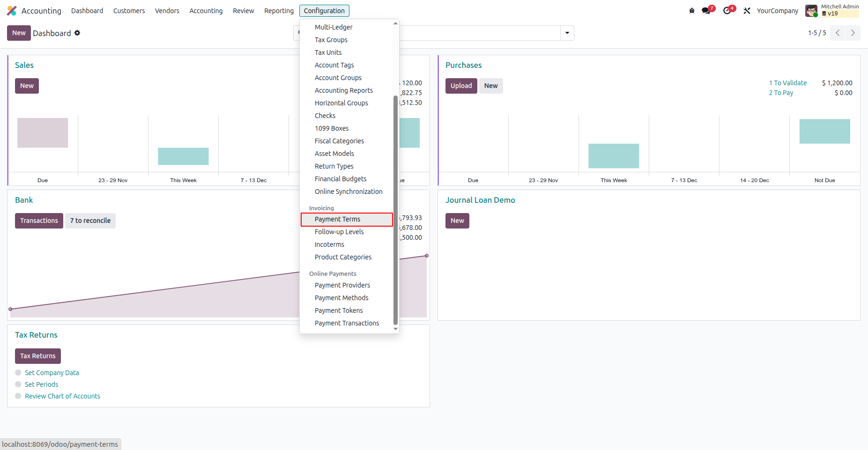868x450 pixels.
Task: Click the Dashboard settings gear icon
Action: [x=77, y=33]
